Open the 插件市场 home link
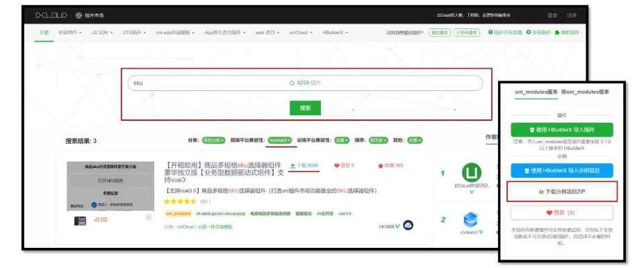This screenshot has width=644, height=268. pos(90,15)
